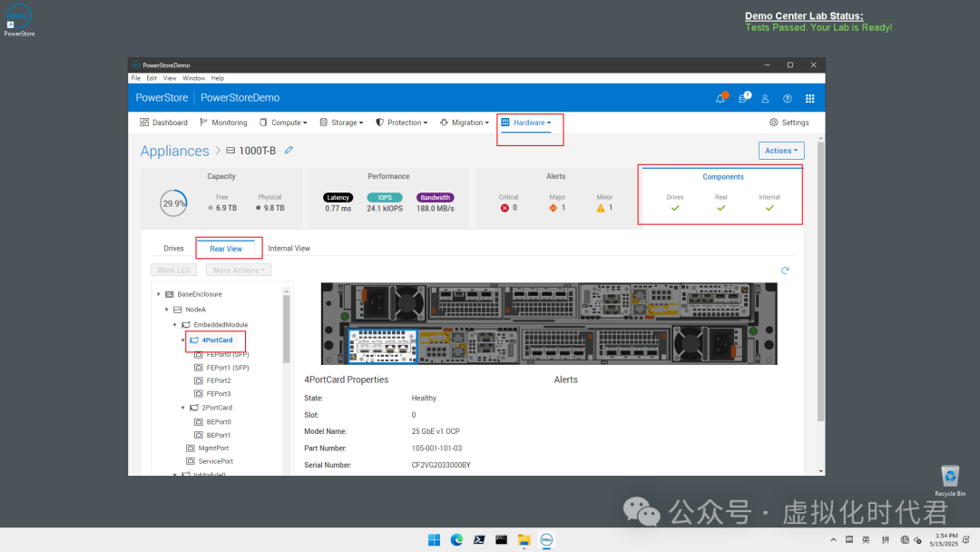Screen dimensions: 980x552
Task: Open the help question mark icon
Action: point(788,98)
